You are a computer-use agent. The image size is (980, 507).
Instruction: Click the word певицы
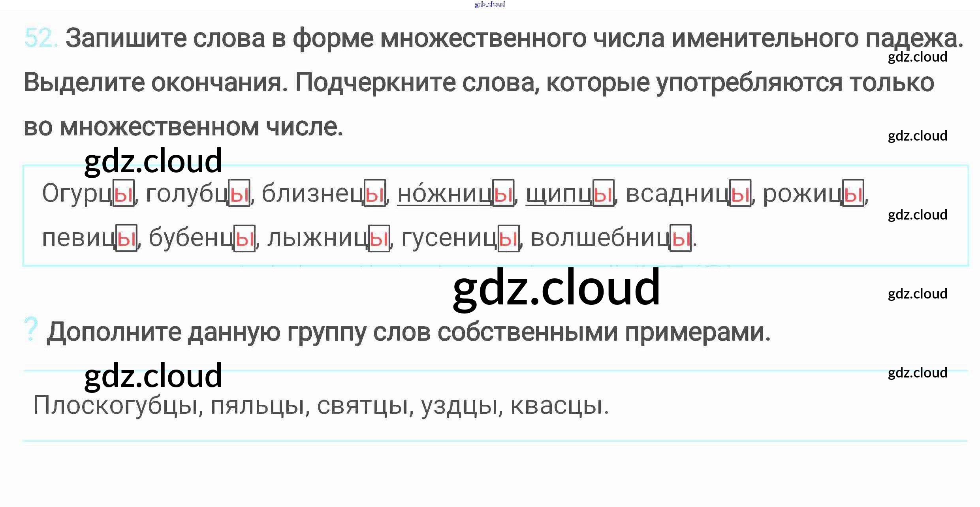tap(89, 238)
